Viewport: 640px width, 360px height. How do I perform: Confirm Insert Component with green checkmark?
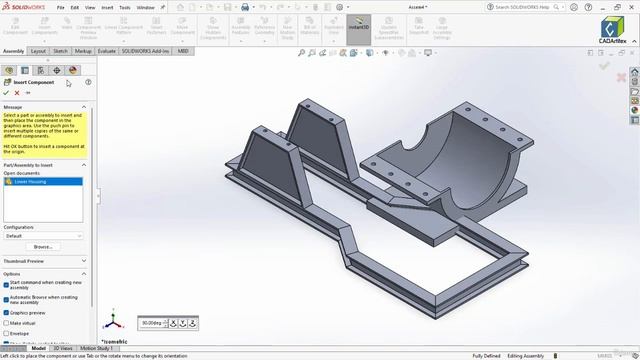point(6,93)
